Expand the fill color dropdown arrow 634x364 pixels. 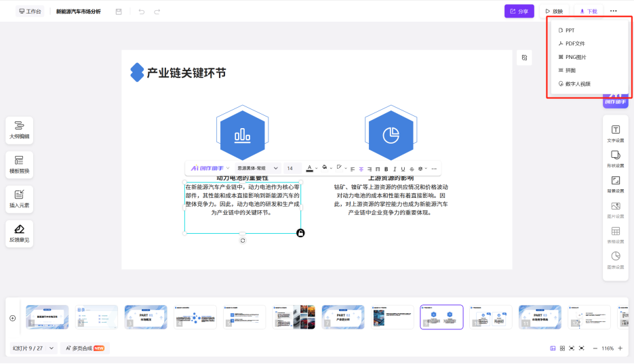point(331,168)
